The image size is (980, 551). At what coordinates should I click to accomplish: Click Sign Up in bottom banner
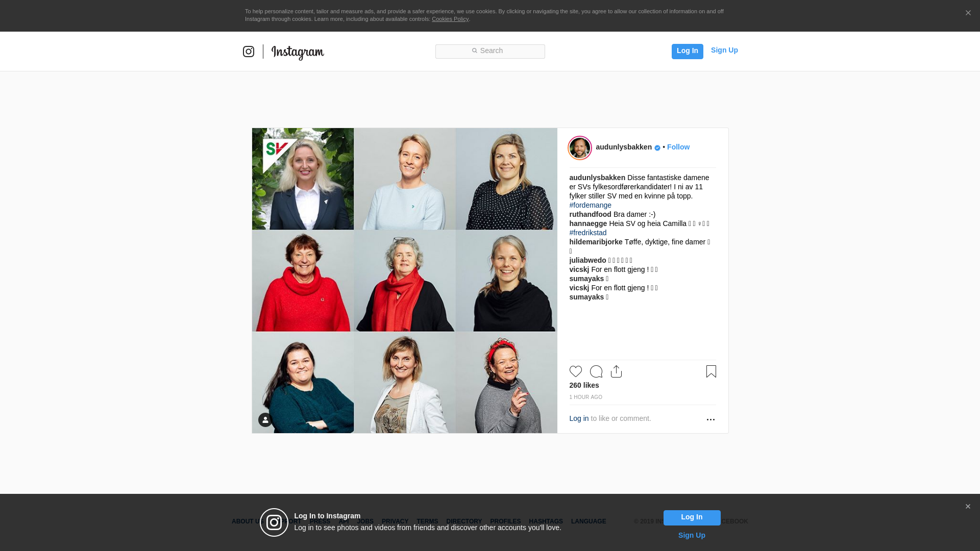pos(692,535)
